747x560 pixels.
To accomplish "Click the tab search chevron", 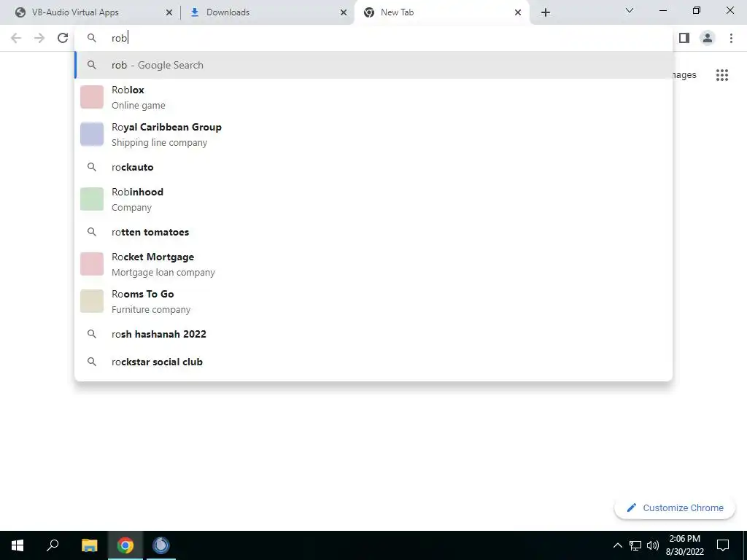I will click(630, 10).
